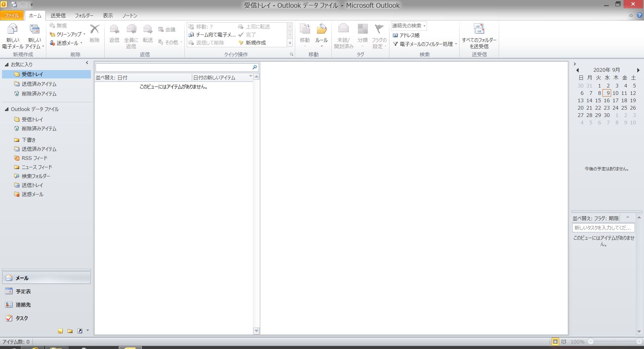Viewport: 644px width, 349px height.
Task: Open the 迷惑メール ribbon dropdown
Action: pyautogui.click(x=66, y=43)
